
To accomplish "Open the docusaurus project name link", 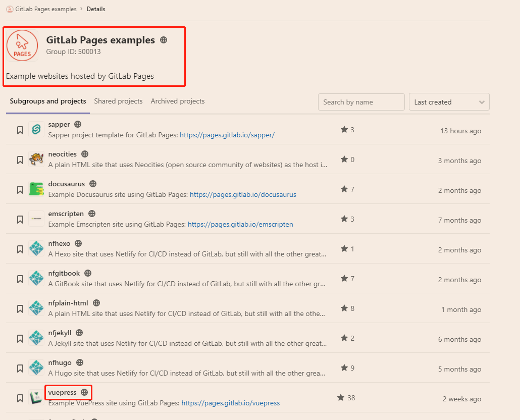I will [x=66, y=184].
